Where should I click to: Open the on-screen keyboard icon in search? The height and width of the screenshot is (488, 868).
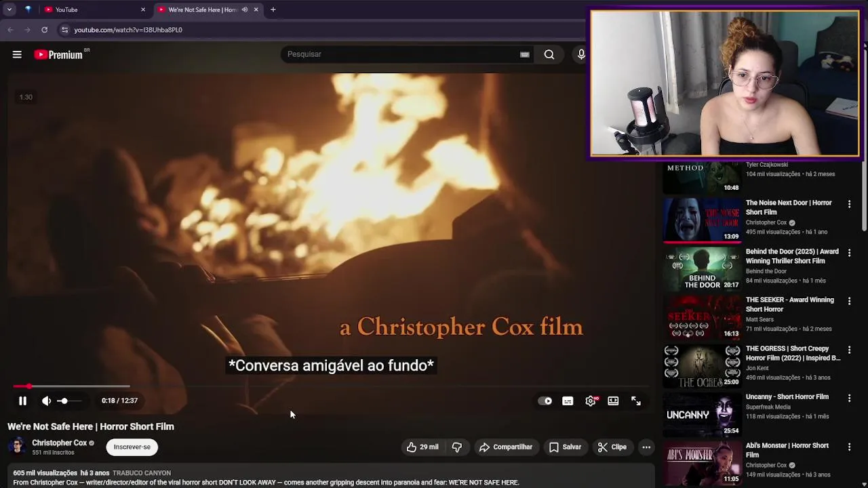[524, 54]
